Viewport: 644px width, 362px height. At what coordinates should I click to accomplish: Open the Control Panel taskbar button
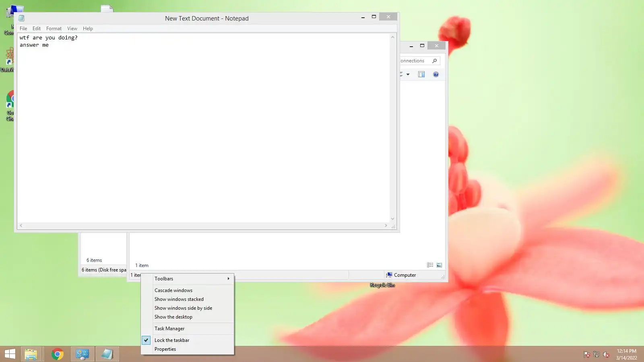83,354
